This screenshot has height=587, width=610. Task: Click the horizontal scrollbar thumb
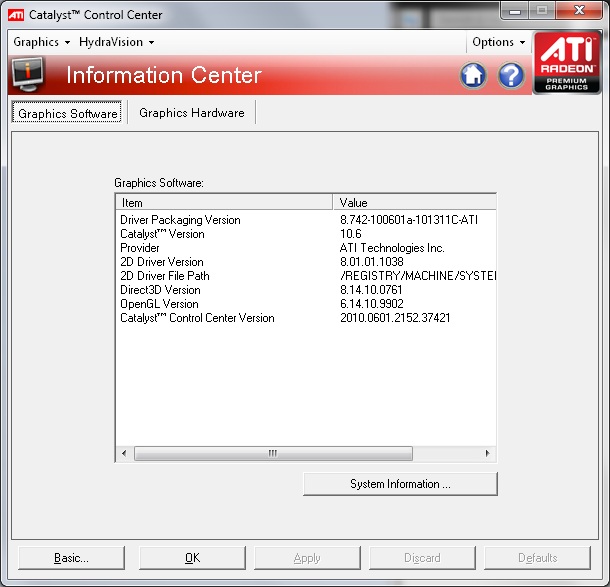pyautogui.click(x=273, y=453)
